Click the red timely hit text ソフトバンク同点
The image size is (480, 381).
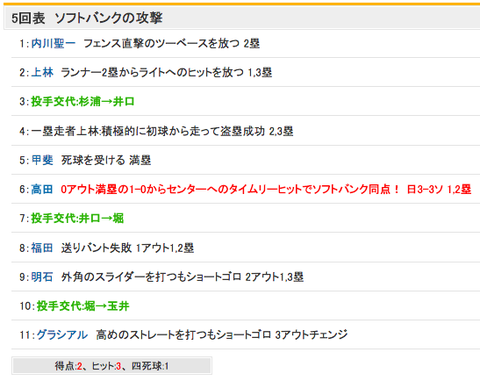click(x=266, y=189)
